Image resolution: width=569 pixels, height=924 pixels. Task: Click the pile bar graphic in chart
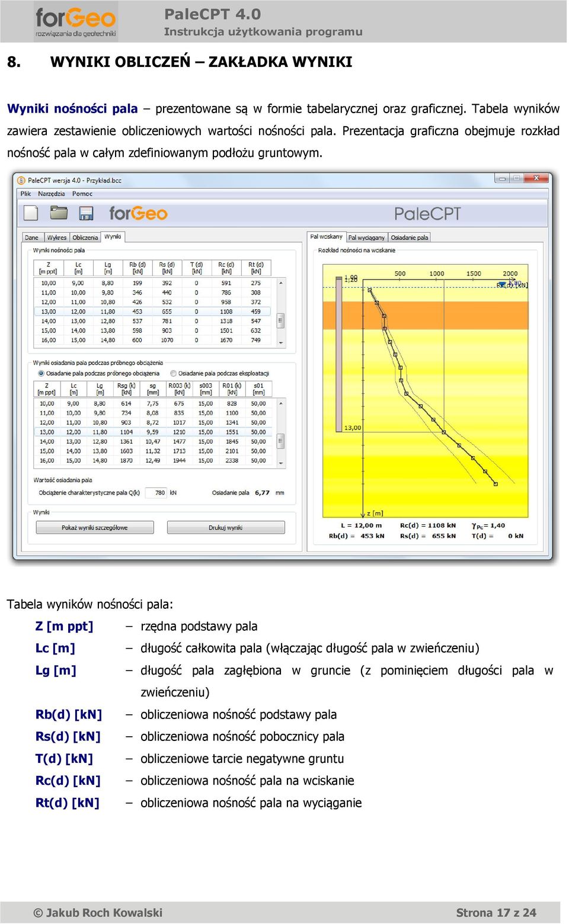click(339, 354)
